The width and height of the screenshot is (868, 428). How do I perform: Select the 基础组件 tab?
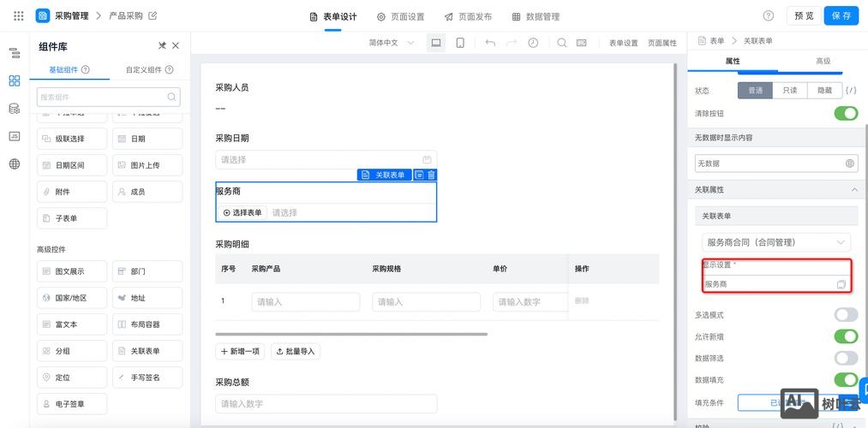69,69
